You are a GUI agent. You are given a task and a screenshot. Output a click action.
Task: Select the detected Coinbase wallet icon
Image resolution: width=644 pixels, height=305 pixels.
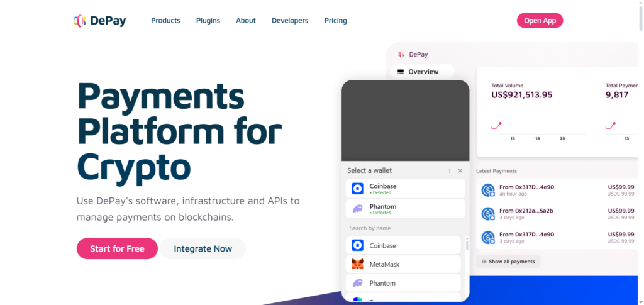point(357,189)
